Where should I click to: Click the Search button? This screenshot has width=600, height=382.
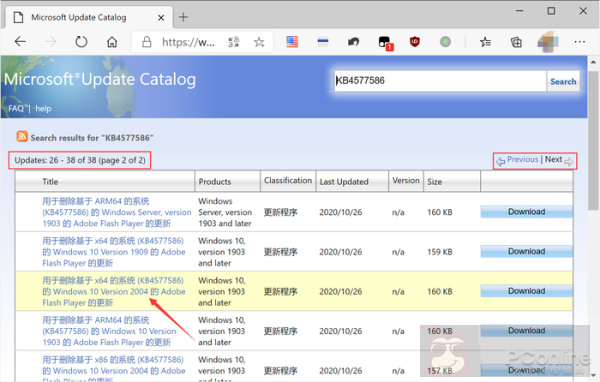(563, 81)
